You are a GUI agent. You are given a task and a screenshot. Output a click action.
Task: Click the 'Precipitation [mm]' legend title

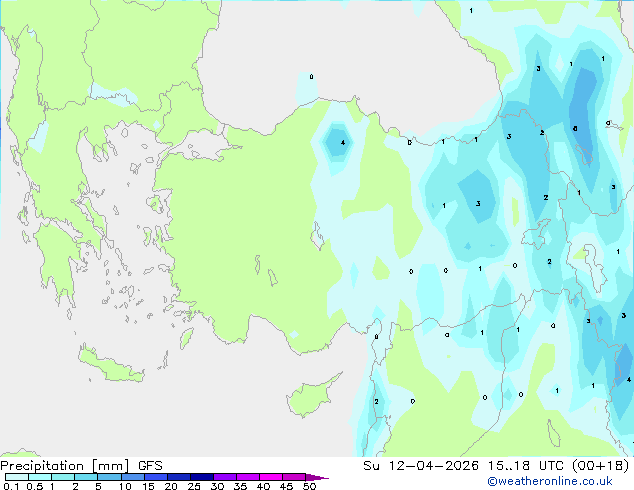65,466
